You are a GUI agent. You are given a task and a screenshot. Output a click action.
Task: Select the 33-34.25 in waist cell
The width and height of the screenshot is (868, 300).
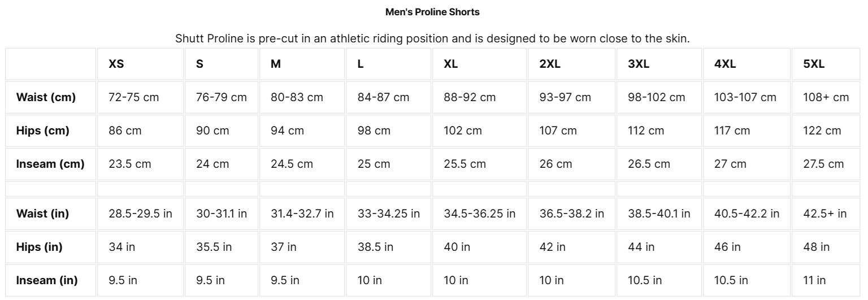click(389, 214)
